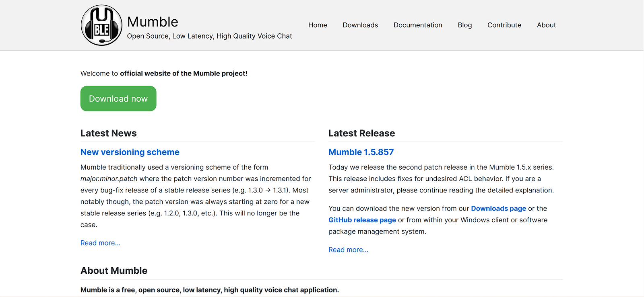Click the About Mumble section heading
The width and height of the screenshot is (644, 297).
114,270
